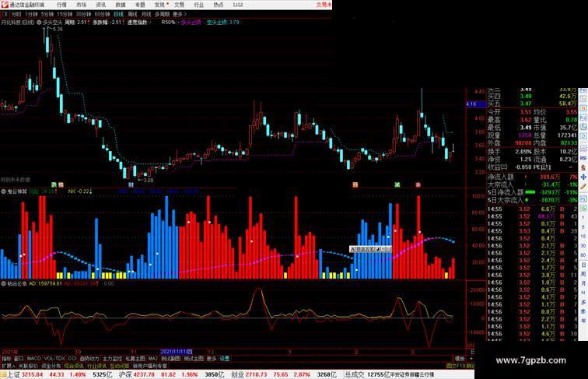Viewport: 588px width, 379px height.
Task: Click the 周 period shortcut in right toolbar
Action: point(583,274)
